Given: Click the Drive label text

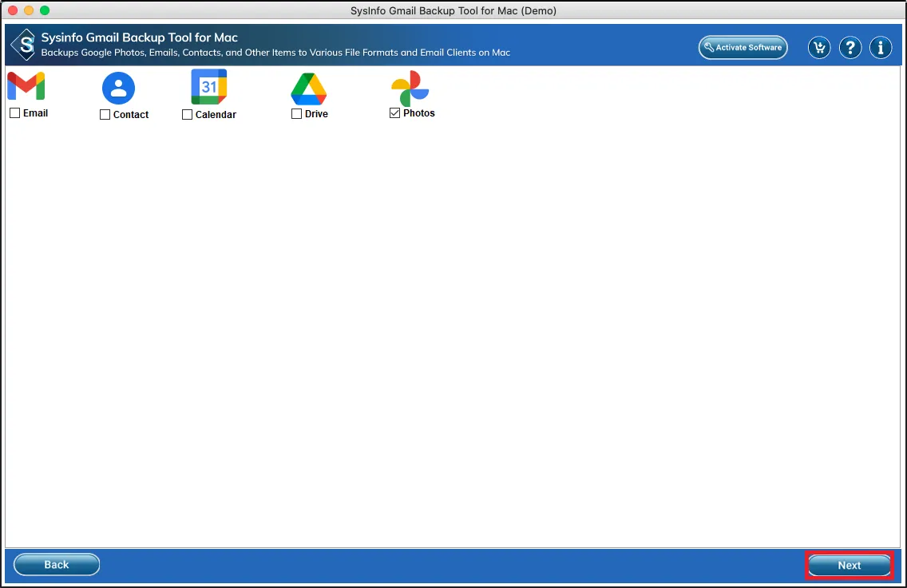Looking at the screenshot, I should point(316,114).
